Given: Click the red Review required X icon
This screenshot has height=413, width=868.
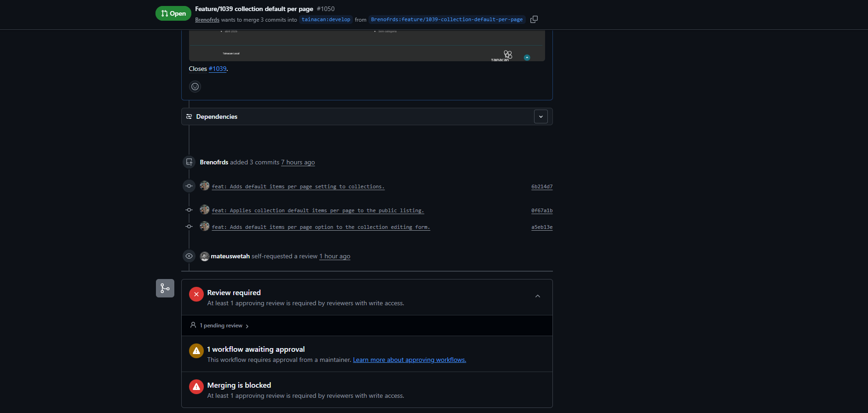Looking at the screenshot, I should pos(196,294).
